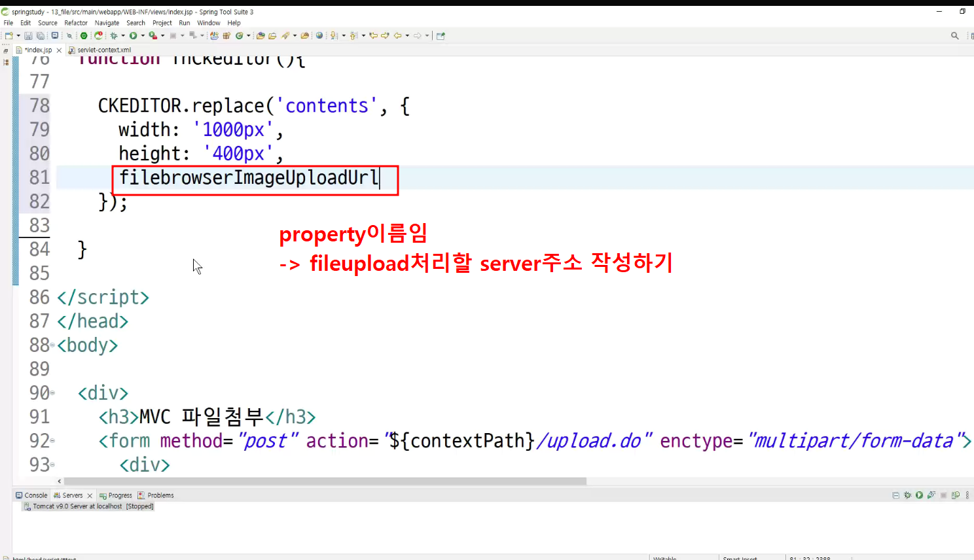974x560 pixels.
Task: Close the Servers view tab
Action: [x=90, y=496]
